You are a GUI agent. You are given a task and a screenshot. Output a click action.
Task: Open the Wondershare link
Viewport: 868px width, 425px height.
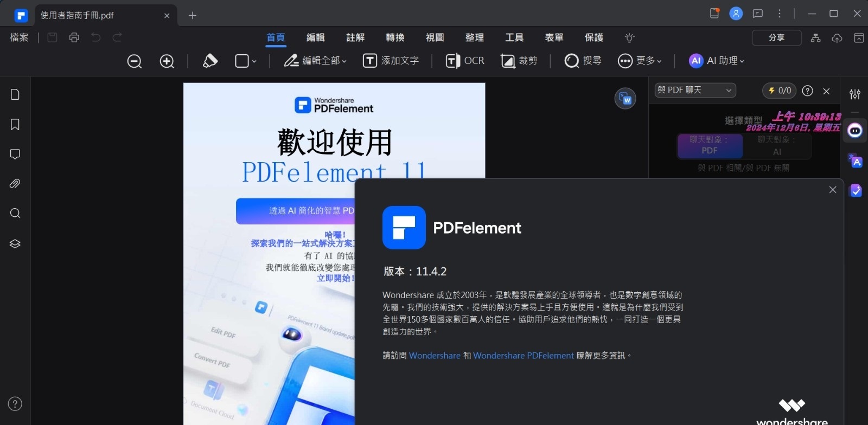pos(435,356)
